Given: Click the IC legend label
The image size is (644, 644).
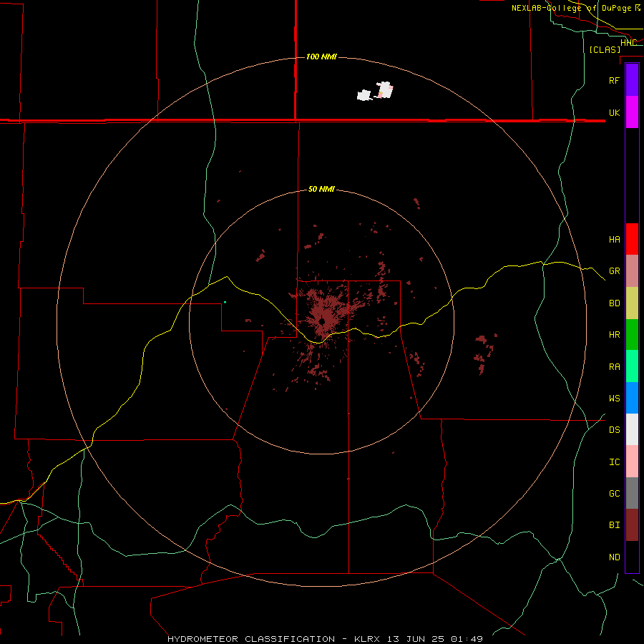Looking at the screenshot, I should click(x=614, y=462).
